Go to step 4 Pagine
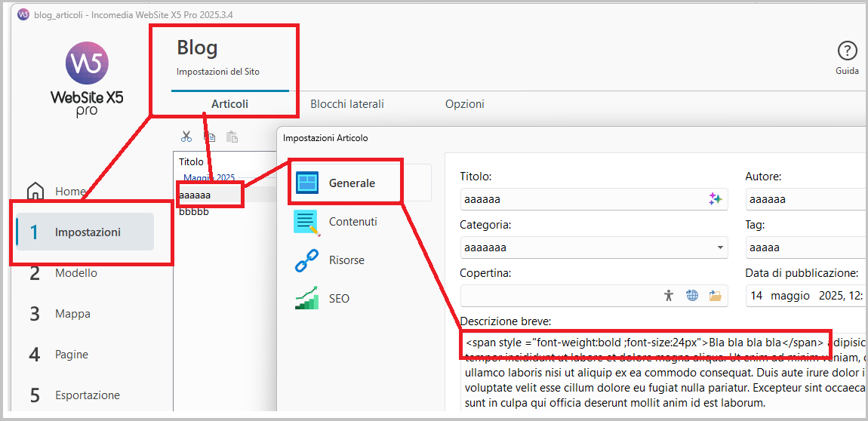 coord(71,355)
